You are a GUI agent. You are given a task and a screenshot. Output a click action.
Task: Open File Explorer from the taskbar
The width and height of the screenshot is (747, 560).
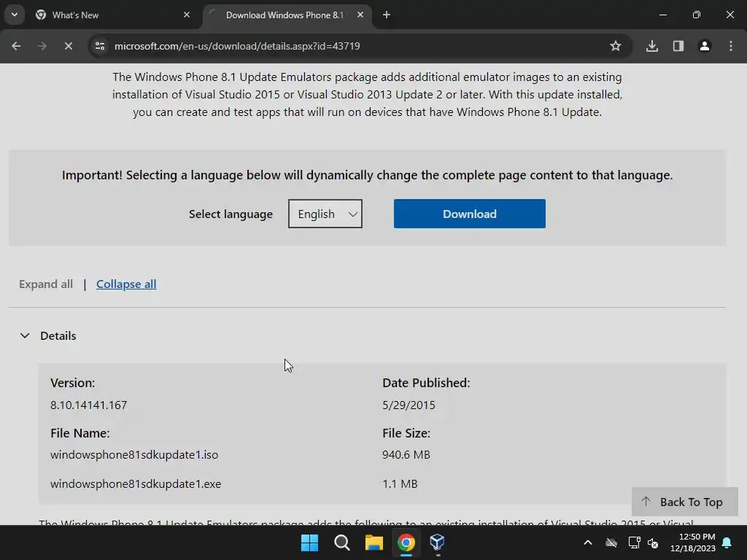pos(374,542)
